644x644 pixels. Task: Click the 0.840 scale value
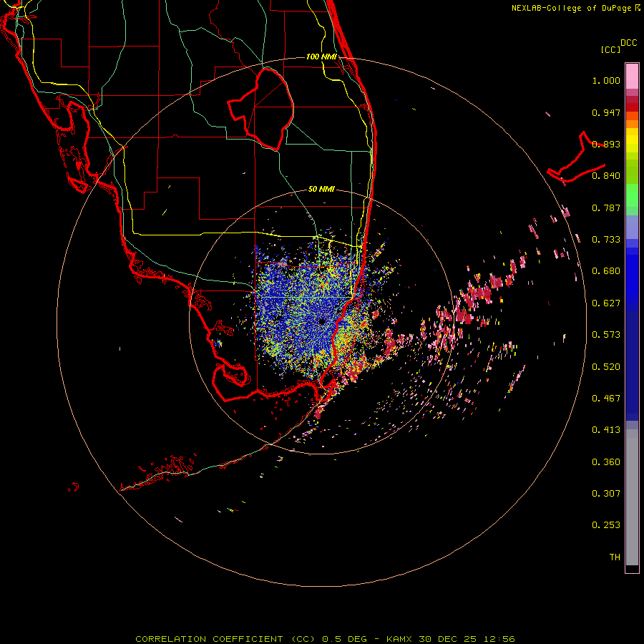tap(606, 176)
